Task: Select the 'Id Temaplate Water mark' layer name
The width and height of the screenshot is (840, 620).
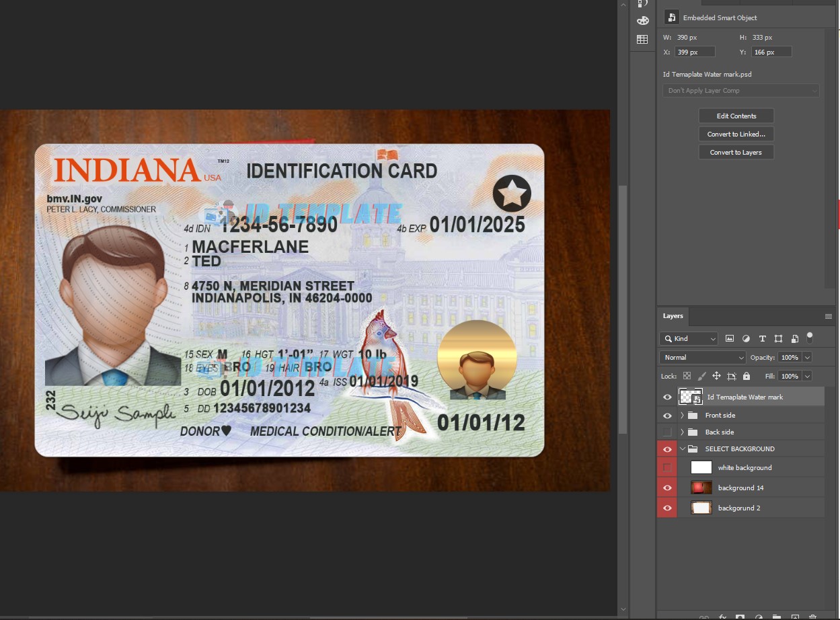Action: pos(745,397)
